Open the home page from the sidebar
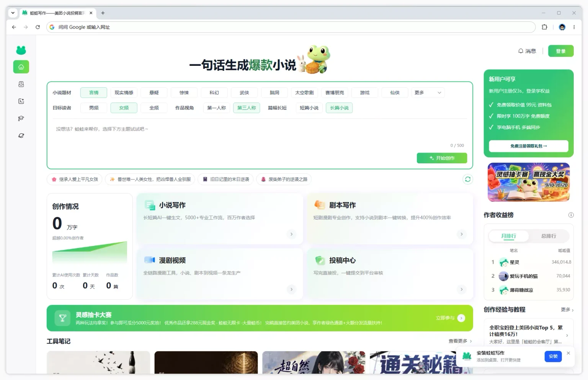The height and width of the screenshot is (380, 588). pos(21,67)
